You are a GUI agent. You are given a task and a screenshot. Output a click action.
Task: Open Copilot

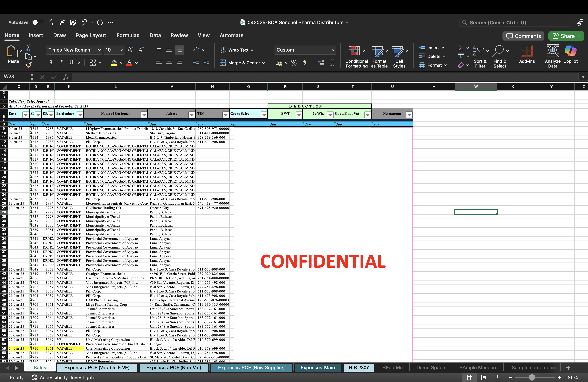tap(570, 54)
